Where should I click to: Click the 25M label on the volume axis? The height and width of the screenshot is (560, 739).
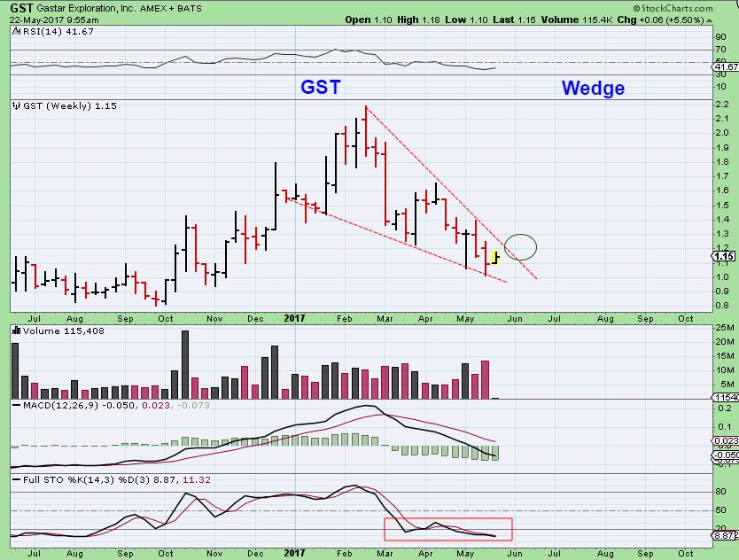pyautogui.click(x=725, y=328)
